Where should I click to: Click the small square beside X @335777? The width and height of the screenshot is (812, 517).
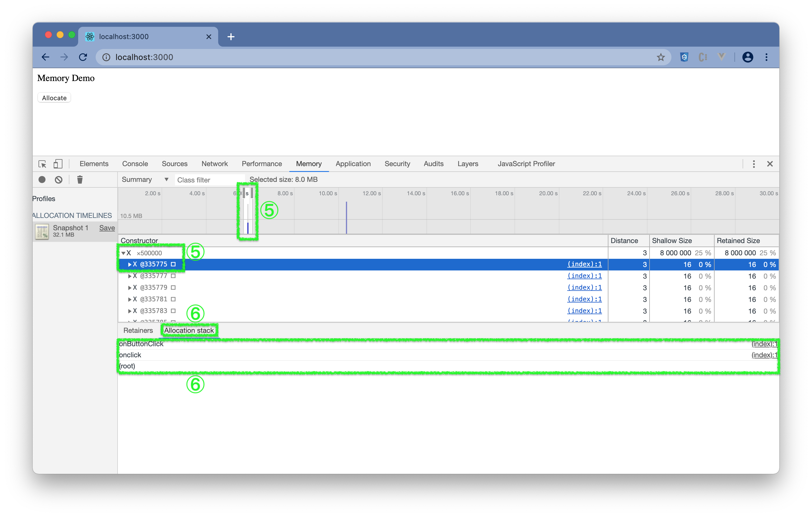[173, 276]
